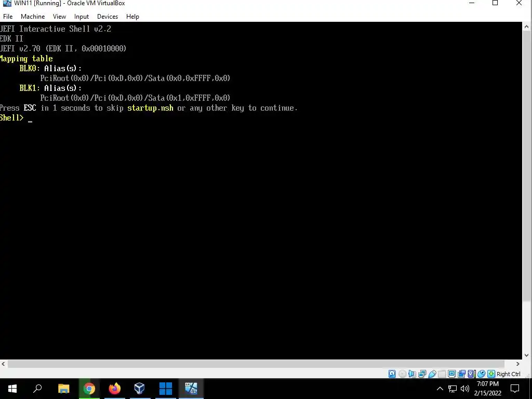Click the hard disk activity status icon
The image size is (532, 399).
pos(392,374)
